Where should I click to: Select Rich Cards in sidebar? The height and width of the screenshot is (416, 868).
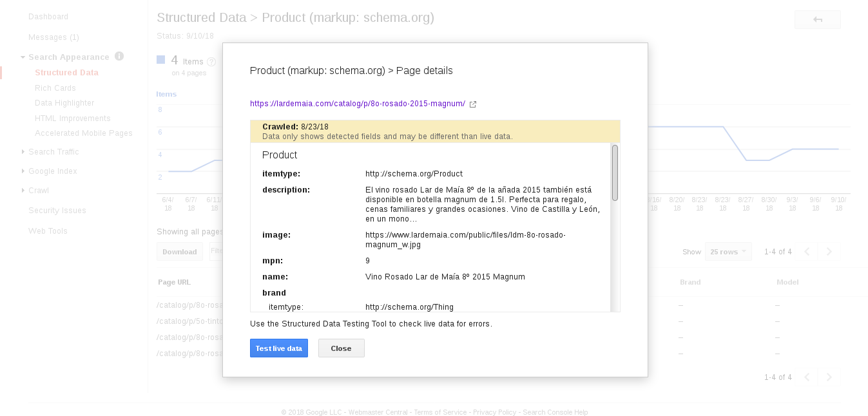click(55, 88)
